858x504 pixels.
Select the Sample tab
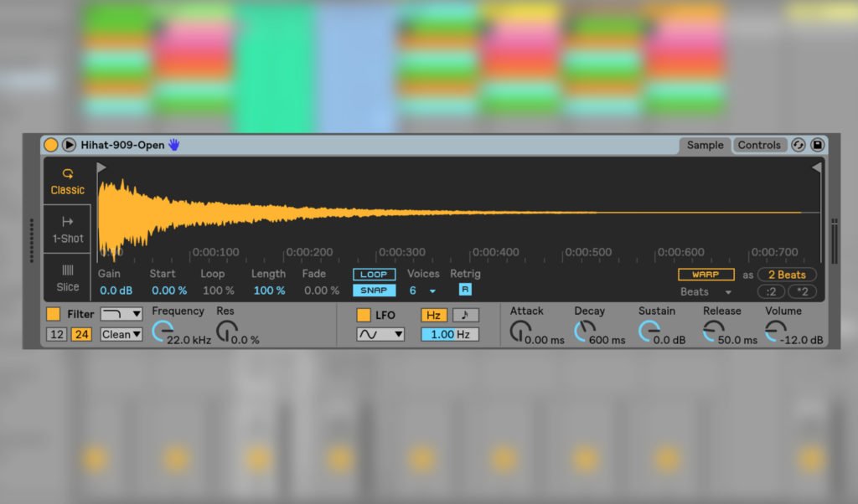(x=705, y=144)
